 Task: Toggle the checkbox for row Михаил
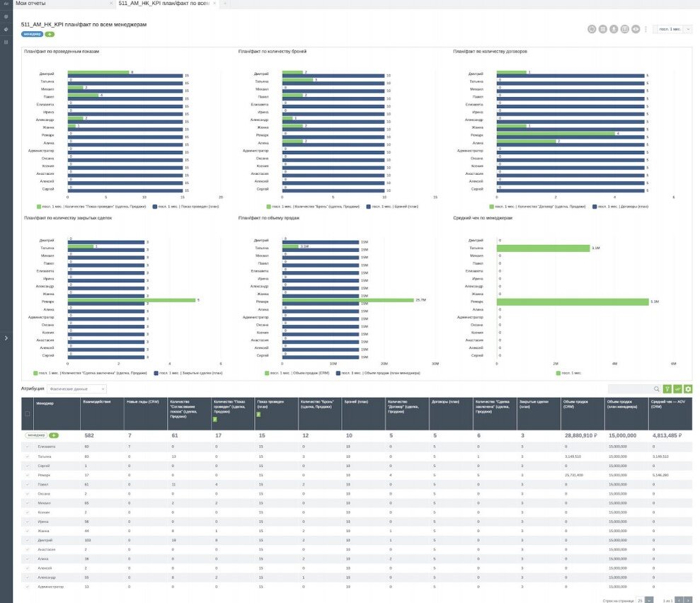click(27, 503)
